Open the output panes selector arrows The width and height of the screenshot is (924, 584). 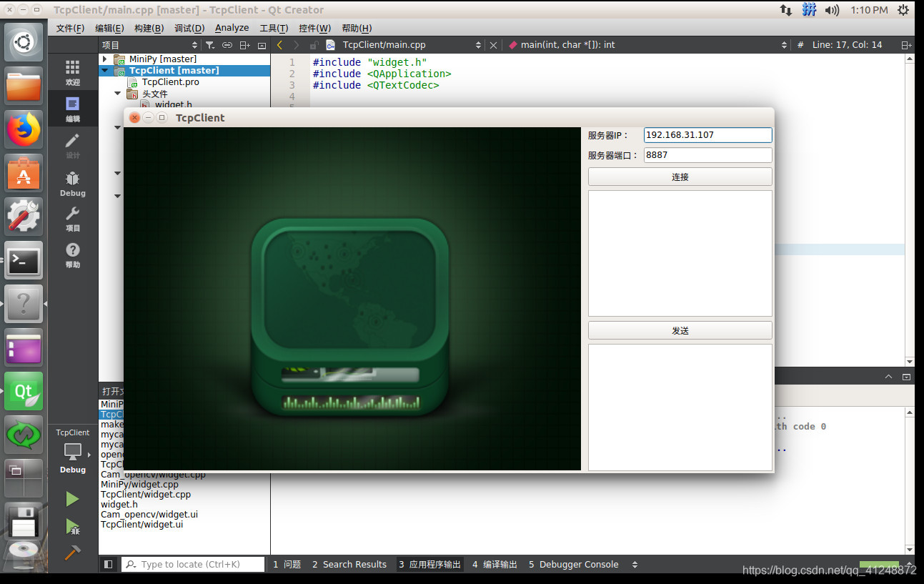point(635,565)
